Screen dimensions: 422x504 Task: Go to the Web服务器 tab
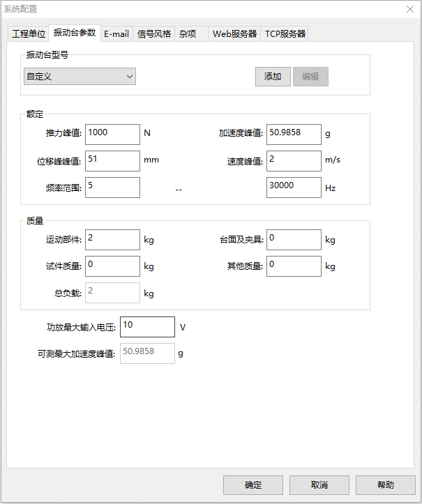[234, 33]
